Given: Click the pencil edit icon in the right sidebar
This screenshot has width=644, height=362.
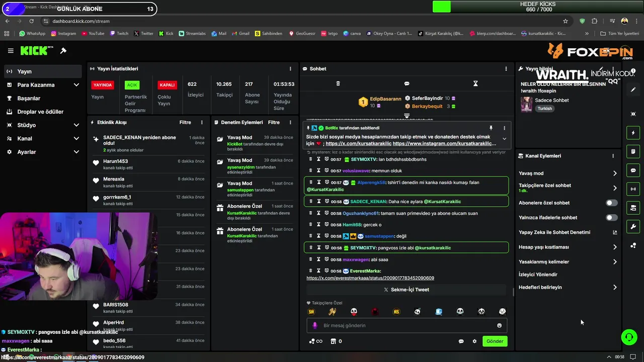Looking at the screenshot, I should [x=633, y=89].
